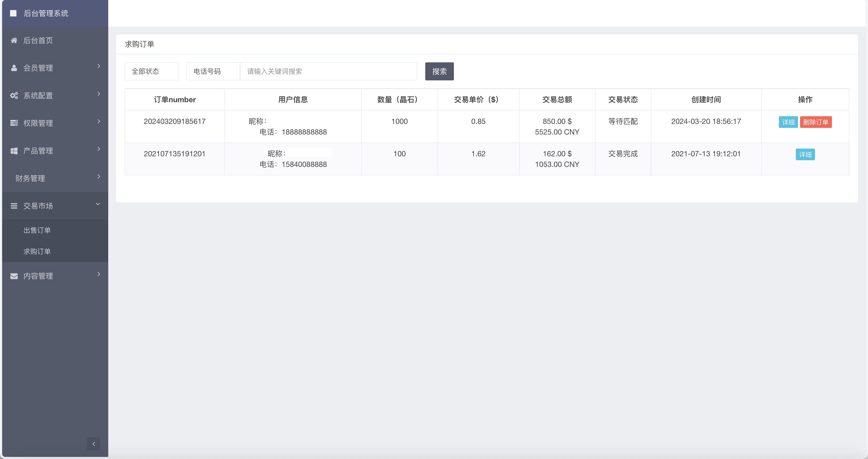
Task: Click the list icon for 交易市场
Action: tap(14, 206)
